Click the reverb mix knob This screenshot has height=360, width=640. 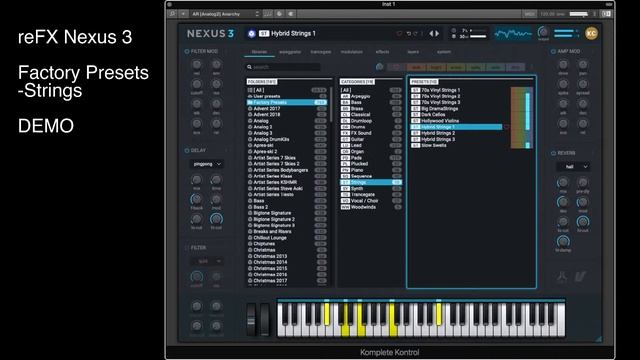pyautogui.click(x=563, y=182)
